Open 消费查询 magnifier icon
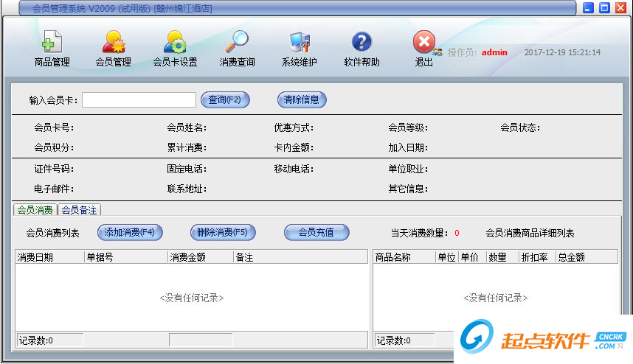 click(237, 41)
